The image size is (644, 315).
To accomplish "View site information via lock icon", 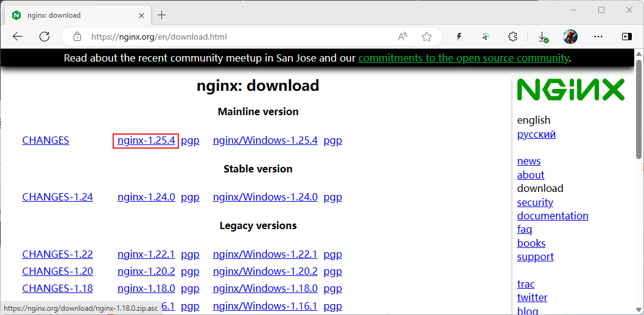I will [x=77, y=37].
